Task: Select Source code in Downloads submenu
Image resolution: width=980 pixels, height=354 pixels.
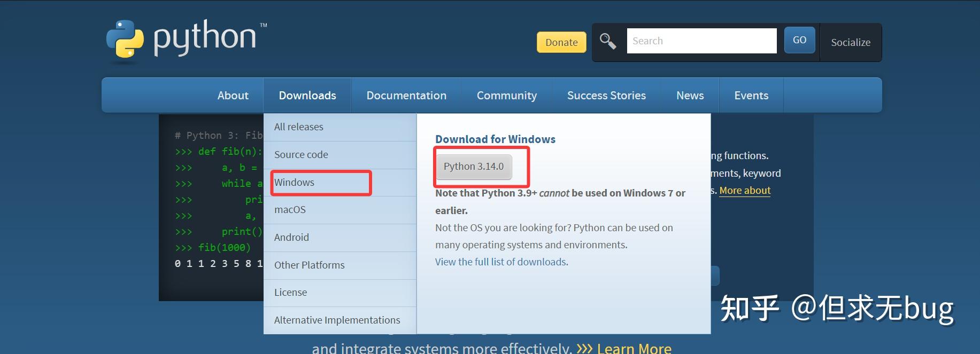Action: pos(340,155)
